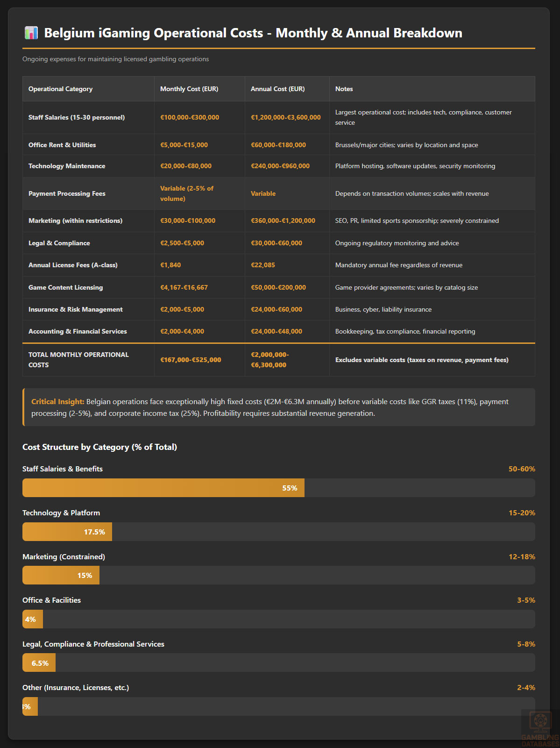Click the Game Content Licensing row label

65,288
